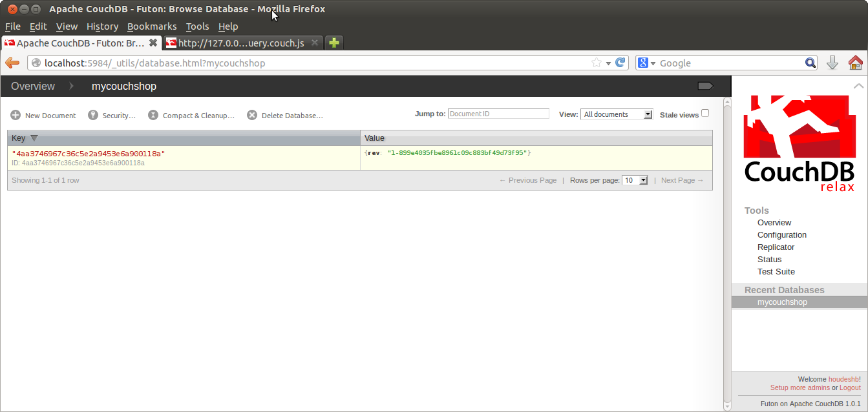Viewport: 868px width, 412px height.
Task: Click the Showing 1-1 of 1 row text
Action: (x=45, y=180)
